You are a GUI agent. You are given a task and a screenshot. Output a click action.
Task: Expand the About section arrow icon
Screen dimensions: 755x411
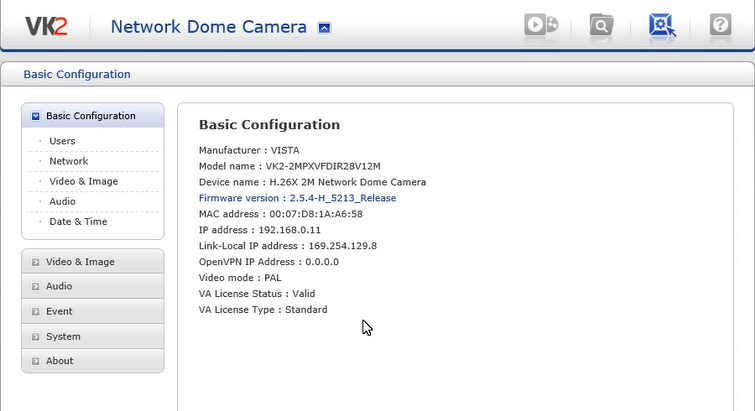click(x=35, y=361)
